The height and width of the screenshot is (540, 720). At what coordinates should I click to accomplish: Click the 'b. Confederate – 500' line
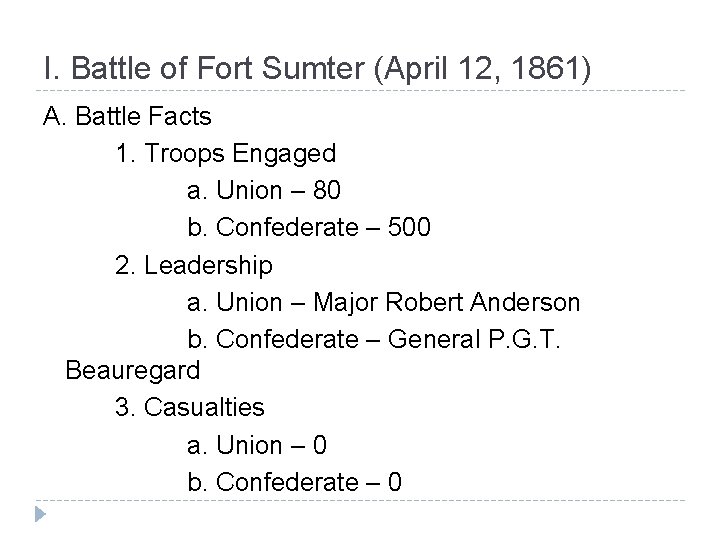click(x=309, y=227)
